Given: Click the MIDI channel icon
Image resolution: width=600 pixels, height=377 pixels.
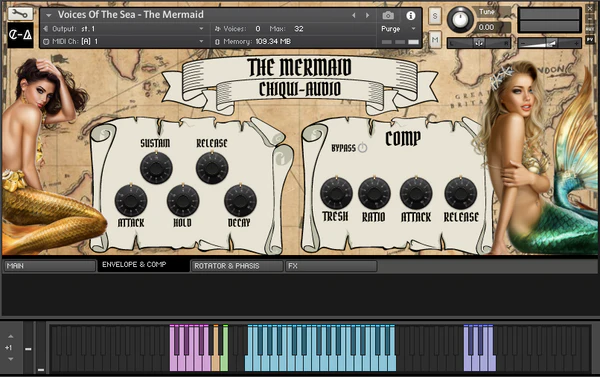Looking at the screenshot, I should [46, 42].
